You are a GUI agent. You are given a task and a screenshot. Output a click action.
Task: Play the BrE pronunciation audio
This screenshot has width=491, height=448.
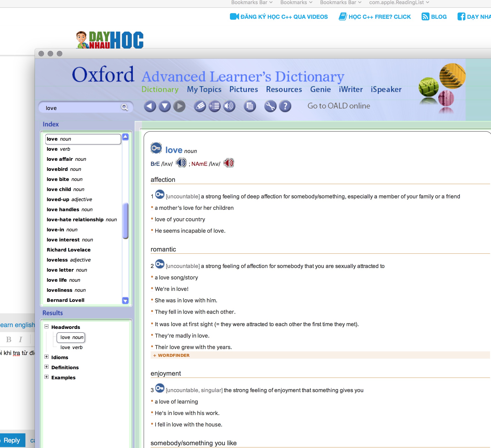click(181, 163)
